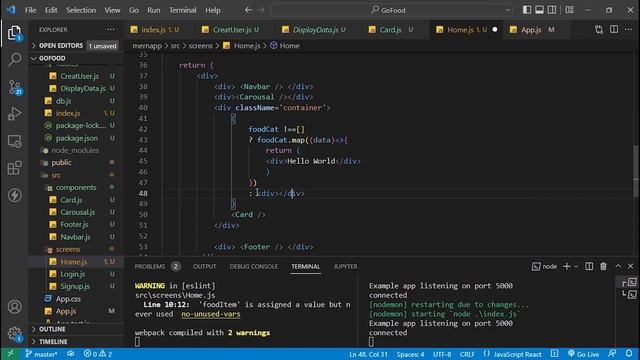Collapse the components folder

click(x=76, y=187)
